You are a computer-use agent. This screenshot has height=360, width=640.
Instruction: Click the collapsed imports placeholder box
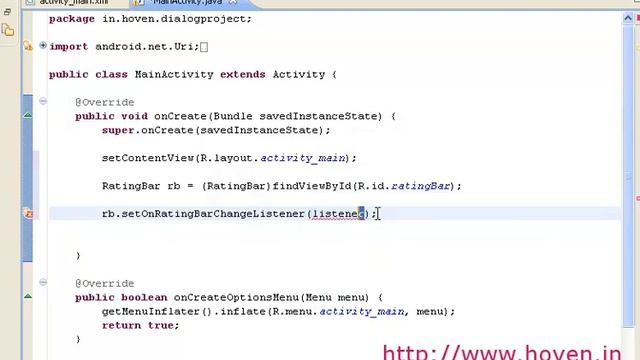tap(204, 47)
